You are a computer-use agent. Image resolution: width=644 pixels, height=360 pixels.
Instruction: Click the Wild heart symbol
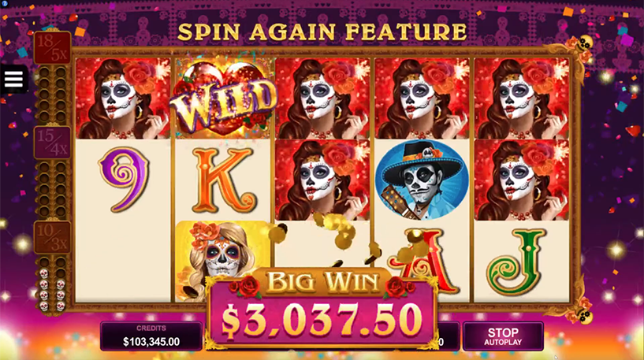click(x=222, y=98)
